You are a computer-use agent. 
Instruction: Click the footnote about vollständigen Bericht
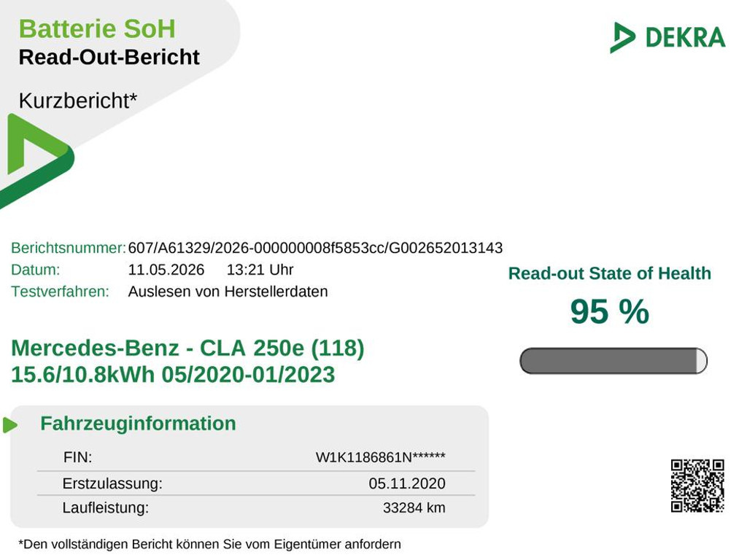point(209,544)
